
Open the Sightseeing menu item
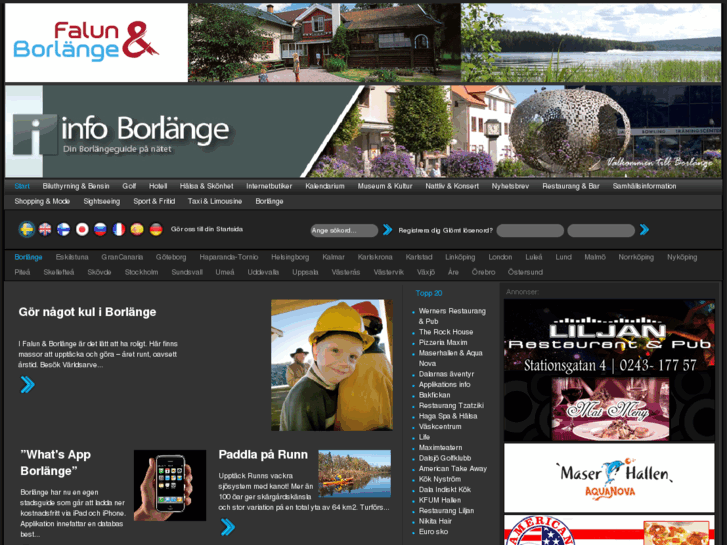pyautogui.click(x=102, y=201)
